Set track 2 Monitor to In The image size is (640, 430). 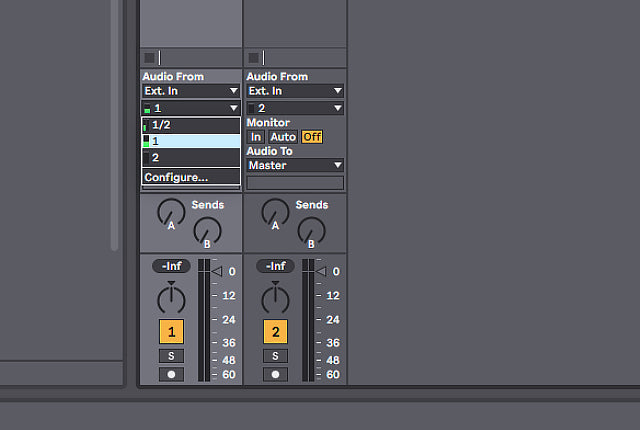click(x=256, y=137)
